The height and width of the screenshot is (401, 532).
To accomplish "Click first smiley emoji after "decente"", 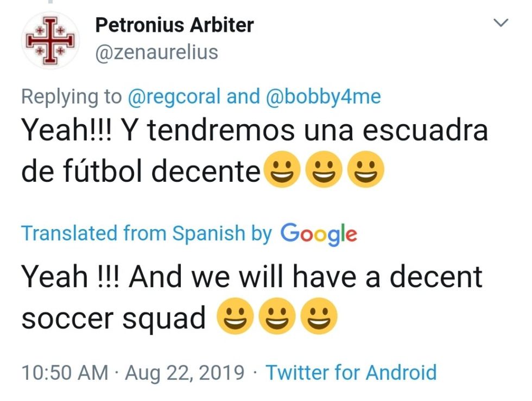I will click(281, 170).
